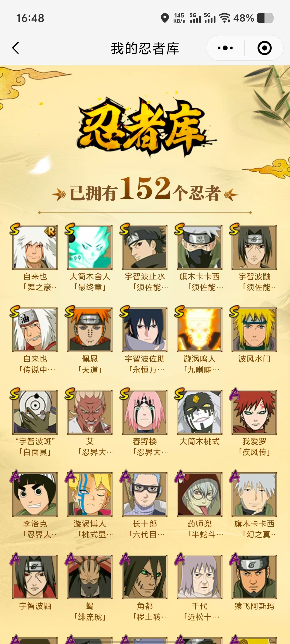Image resolution: width=290 pixels, height=644 pixels.
Task: Tap 大筒木桃式 ninja portrait
Action: pos(199,412)
